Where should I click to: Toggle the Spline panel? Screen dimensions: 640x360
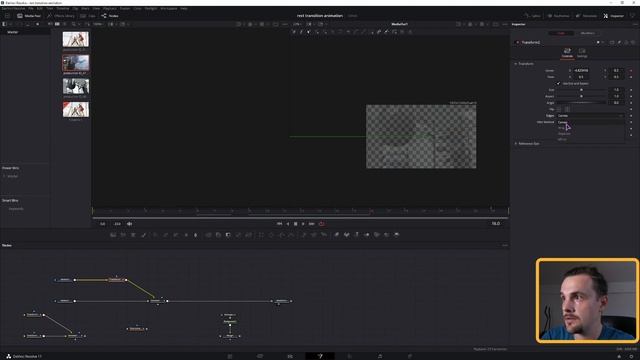pos(532,16)
